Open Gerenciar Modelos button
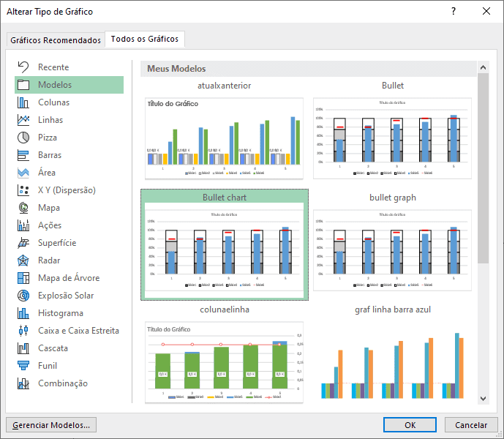 (x=51, y=425)
